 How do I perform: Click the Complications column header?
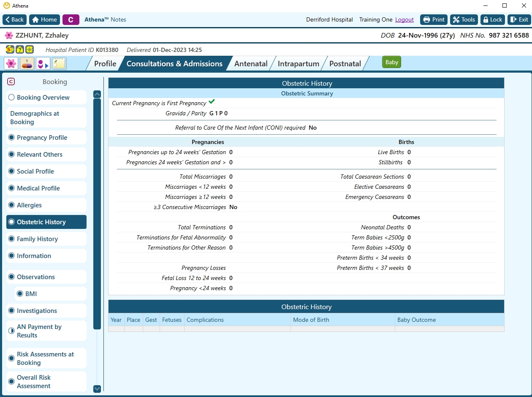[237, 320]
